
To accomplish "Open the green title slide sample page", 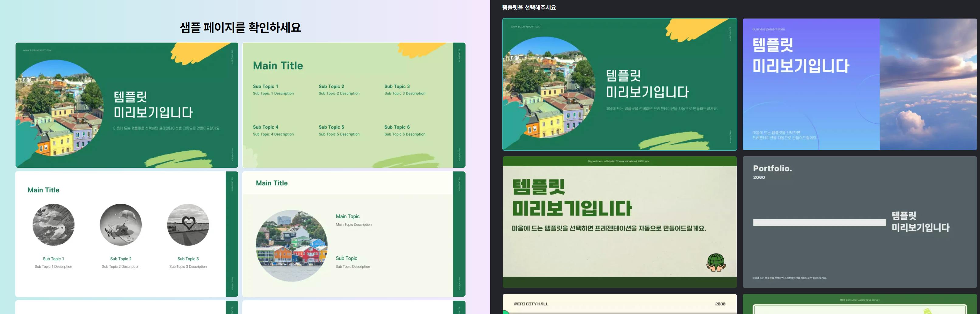I will [x=127, y=105].
